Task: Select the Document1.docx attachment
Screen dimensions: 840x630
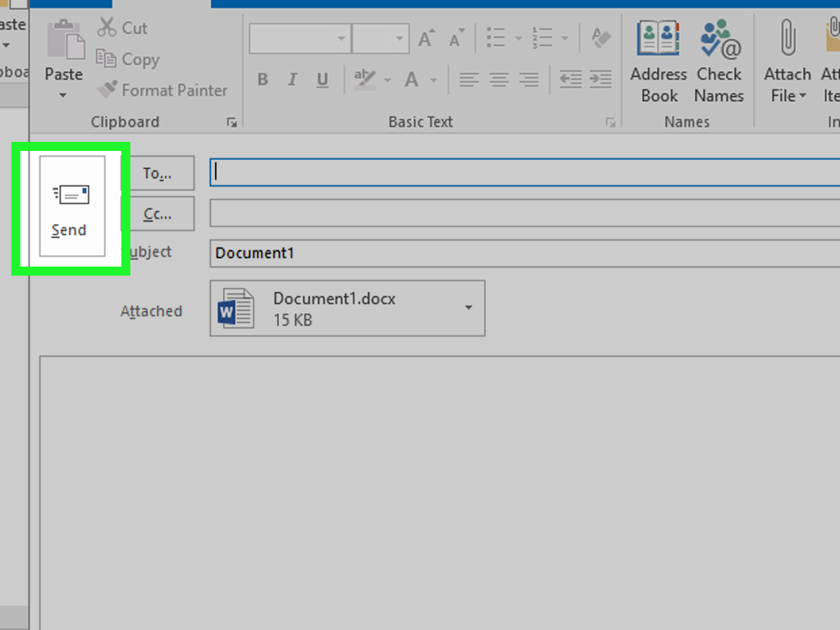Action: pos(347,308)
